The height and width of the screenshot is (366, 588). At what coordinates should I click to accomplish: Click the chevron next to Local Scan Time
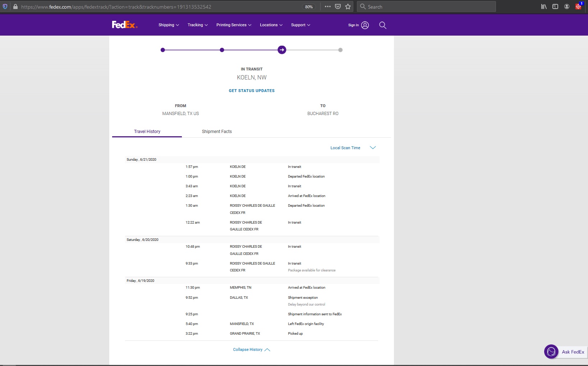[x=373, y=147]
